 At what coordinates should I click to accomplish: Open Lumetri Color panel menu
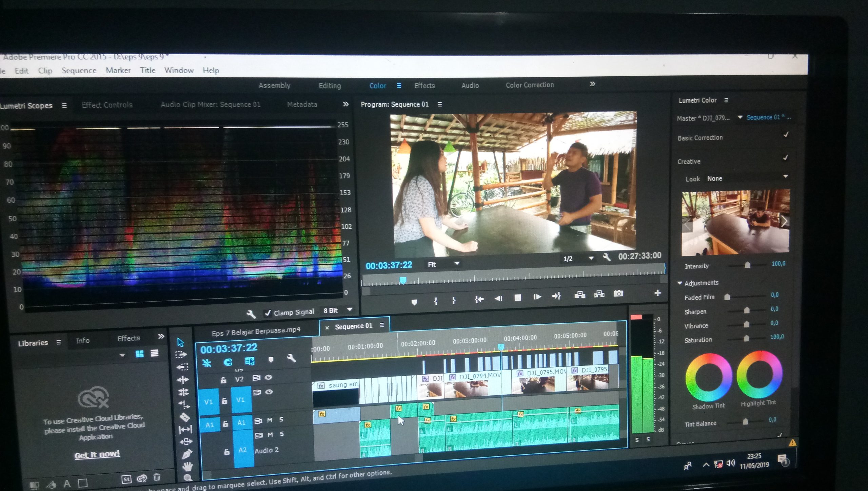point(726,100)
